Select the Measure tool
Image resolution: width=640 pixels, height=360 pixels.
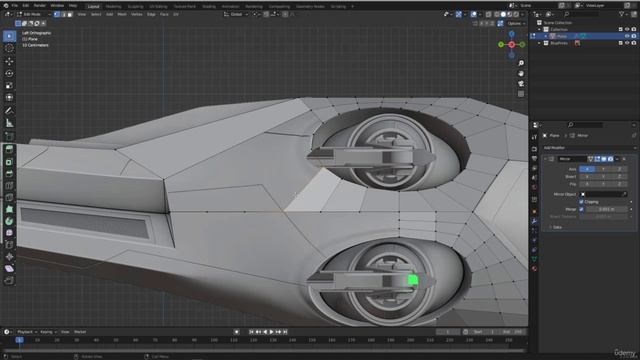pos(9,123)
